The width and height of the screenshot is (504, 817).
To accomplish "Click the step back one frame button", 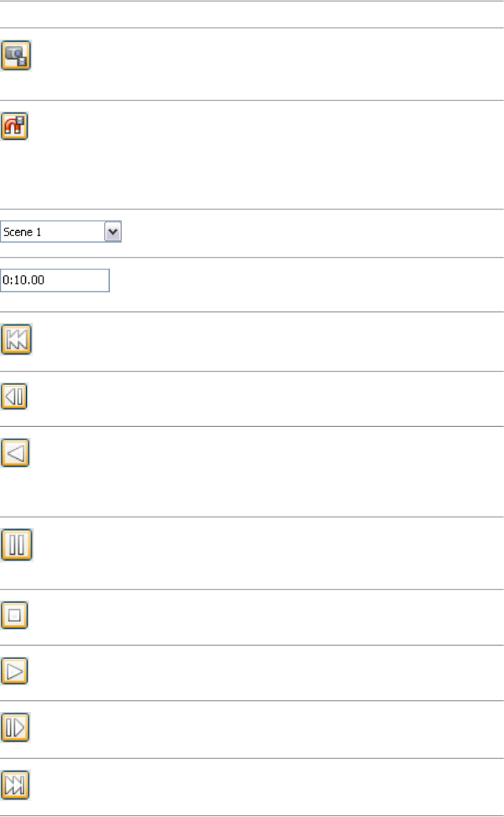I will pos(15,397).
